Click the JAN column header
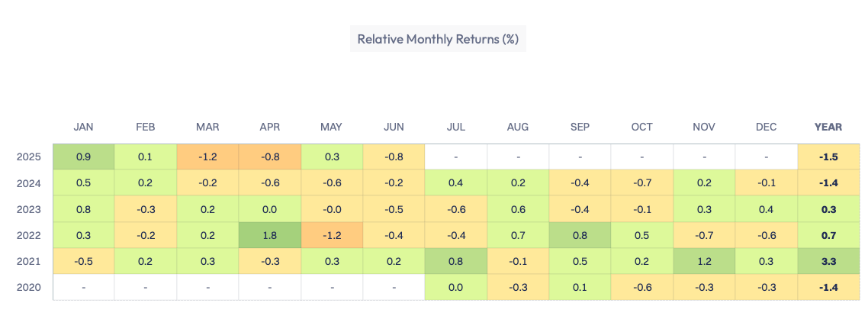 coord(83,127)
